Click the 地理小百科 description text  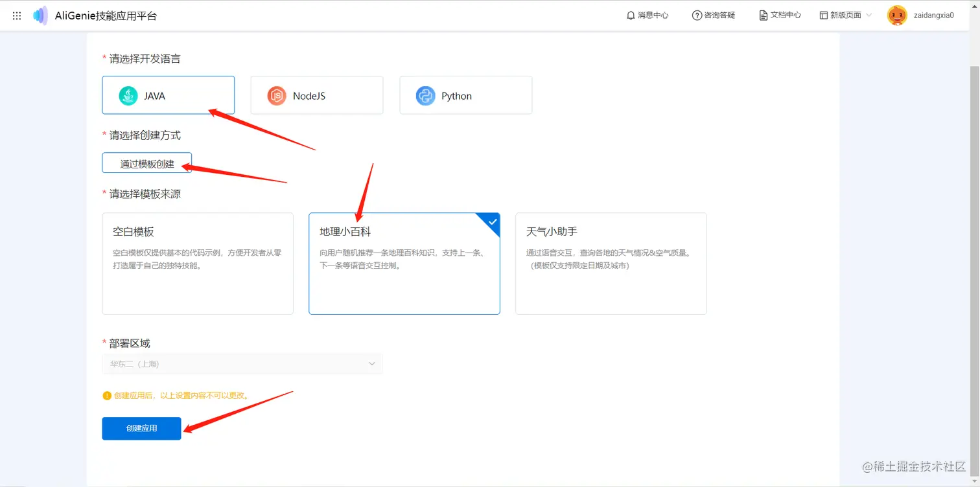(402, 259)
